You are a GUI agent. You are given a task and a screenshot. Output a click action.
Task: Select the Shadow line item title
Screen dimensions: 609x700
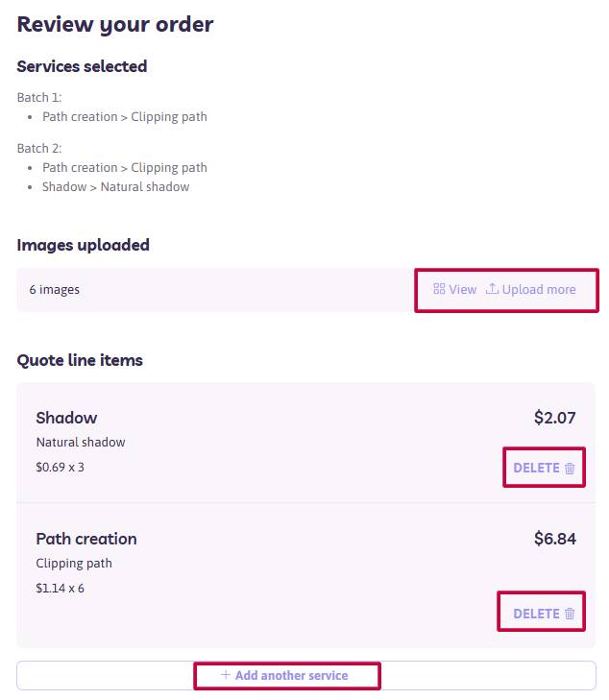[x=66, y=418]
